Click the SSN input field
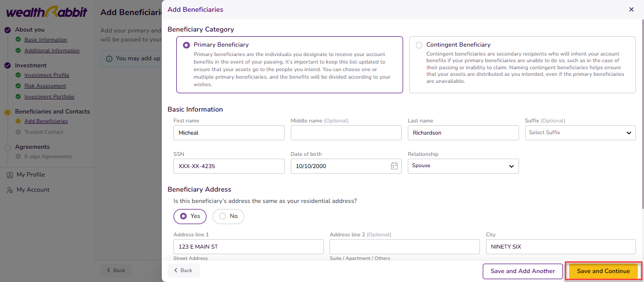Screen dimensions: 644x282 [x=229, y=166]
